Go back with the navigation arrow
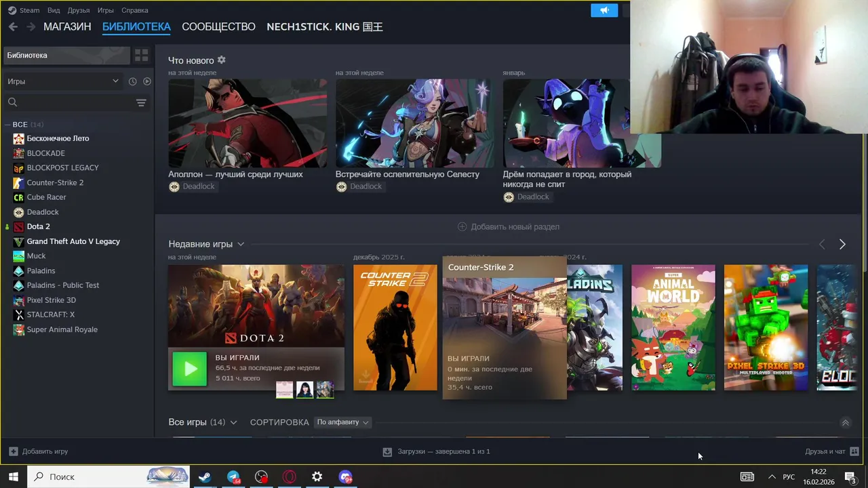Viewport: 868px width, 488px height. tap(13, 27)
